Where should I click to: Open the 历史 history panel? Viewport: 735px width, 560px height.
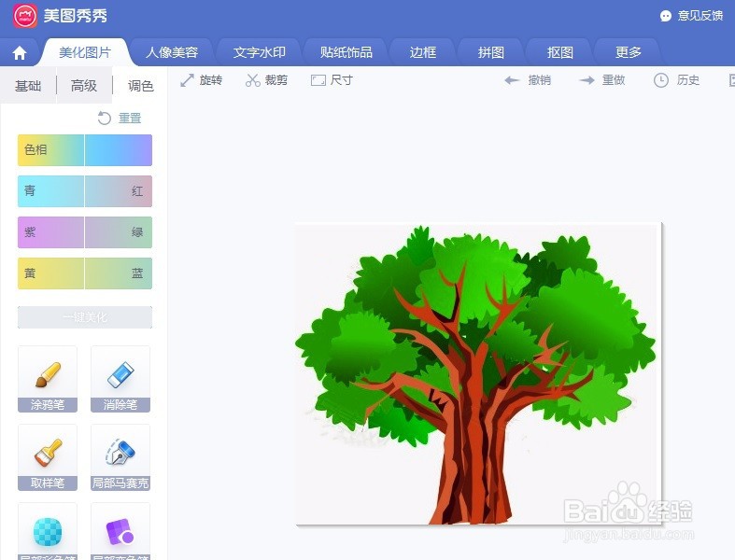(676, 80)
